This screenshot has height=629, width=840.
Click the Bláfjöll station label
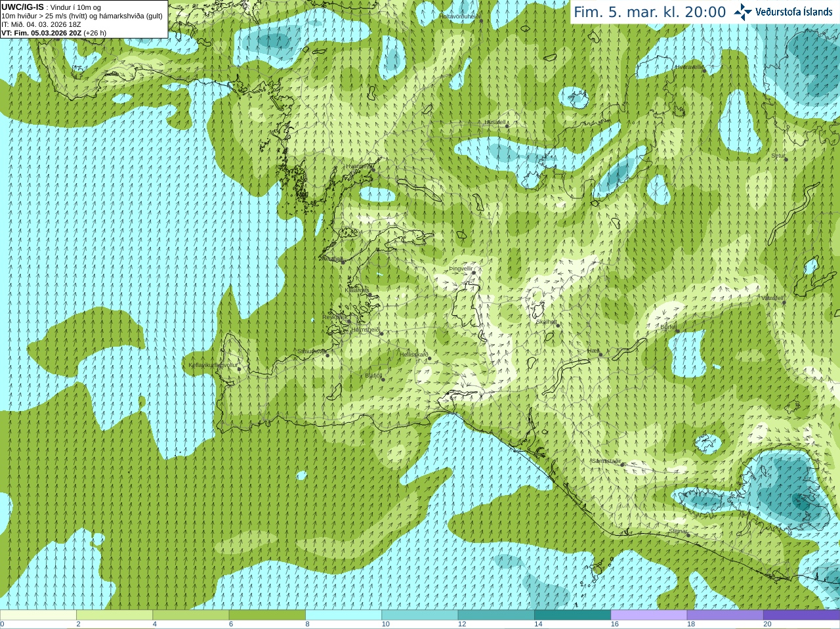point(373,376)
